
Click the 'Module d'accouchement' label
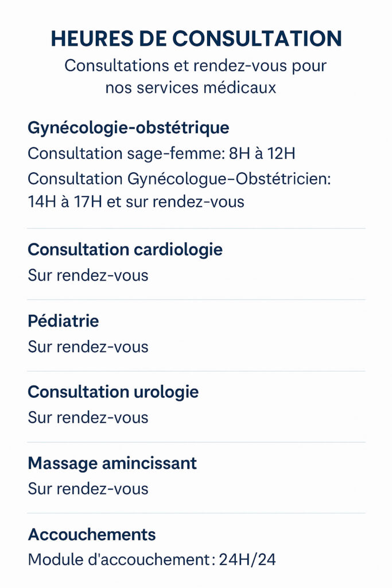pos(118,560)
